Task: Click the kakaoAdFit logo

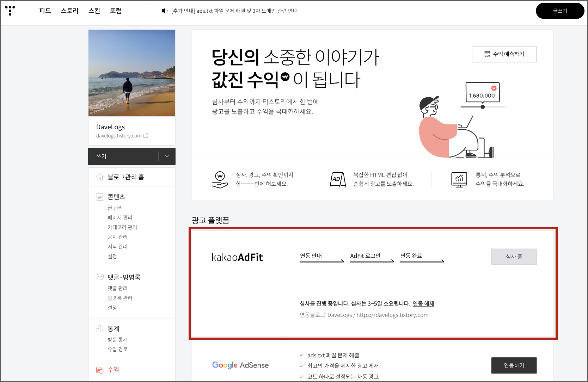Action: coord(237,257)
